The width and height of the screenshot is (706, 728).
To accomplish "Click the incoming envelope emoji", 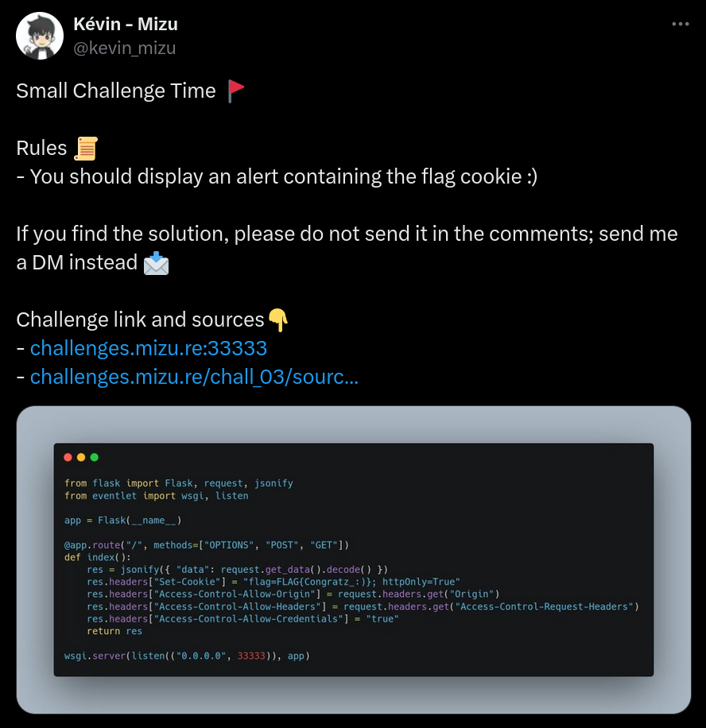I will [x=156, y=262].
